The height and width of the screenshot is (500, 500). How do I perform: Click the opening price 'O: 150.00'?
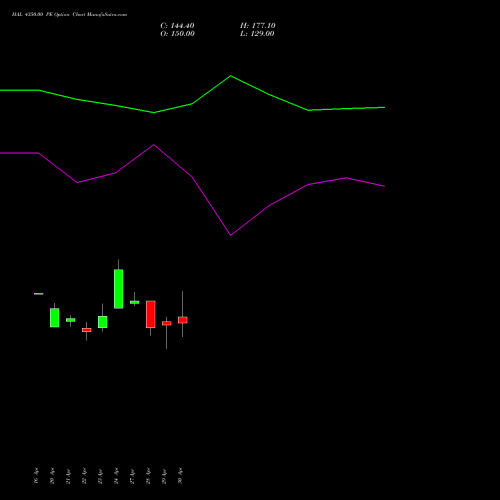pyautogui.click(x=177, y=34)
